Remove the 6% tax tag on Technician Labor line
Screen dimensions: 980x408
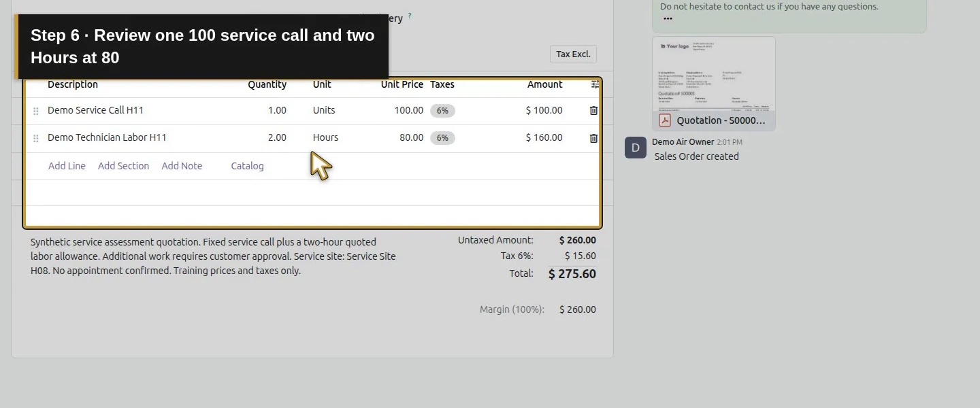pyautogui.click(x=442, y=138)
